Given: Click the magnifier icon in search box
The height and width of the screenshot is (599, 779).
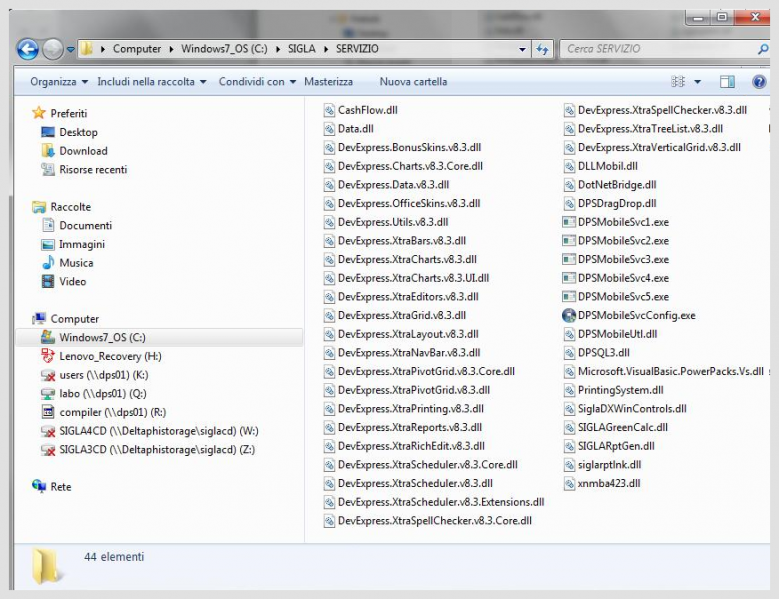Looking at the screenshot, I should point(763,49).
